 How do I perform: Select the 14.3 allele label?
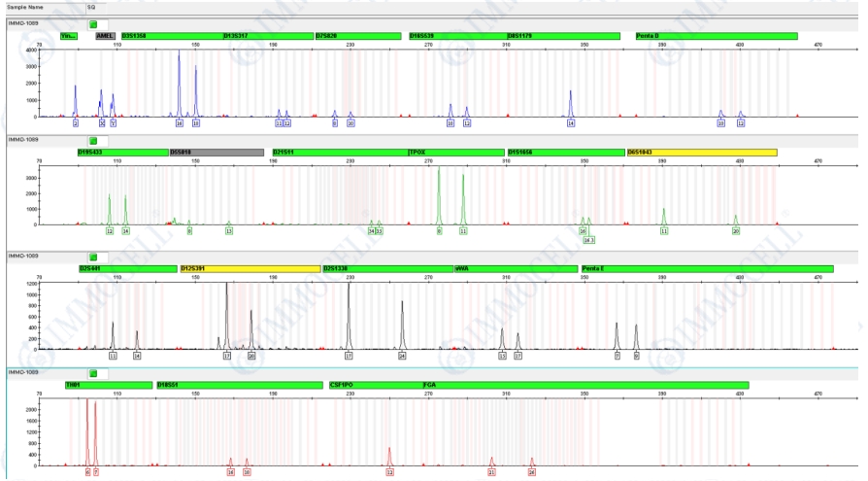coord(588,239)
